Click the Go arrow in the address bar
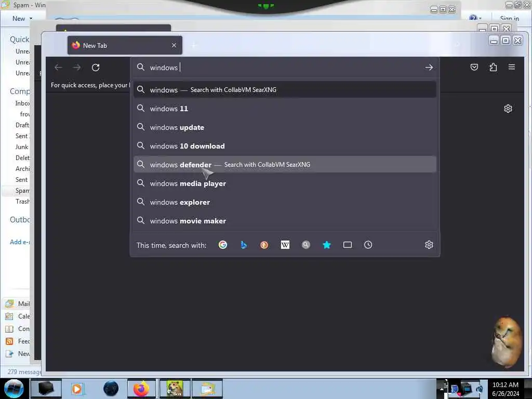The image size is (532, 399). (x=429, y=68)
